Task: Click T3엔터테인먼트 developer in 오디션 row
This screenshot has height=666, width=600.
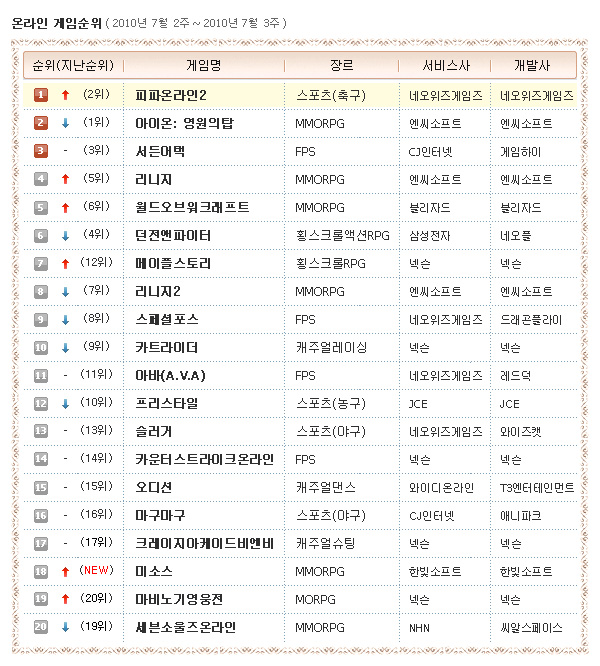Action: 537,487
